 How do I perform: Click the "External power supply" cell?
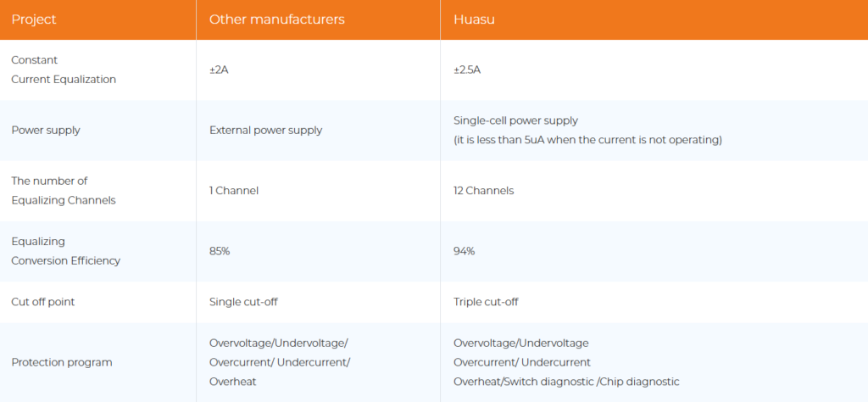coord(265,131)
